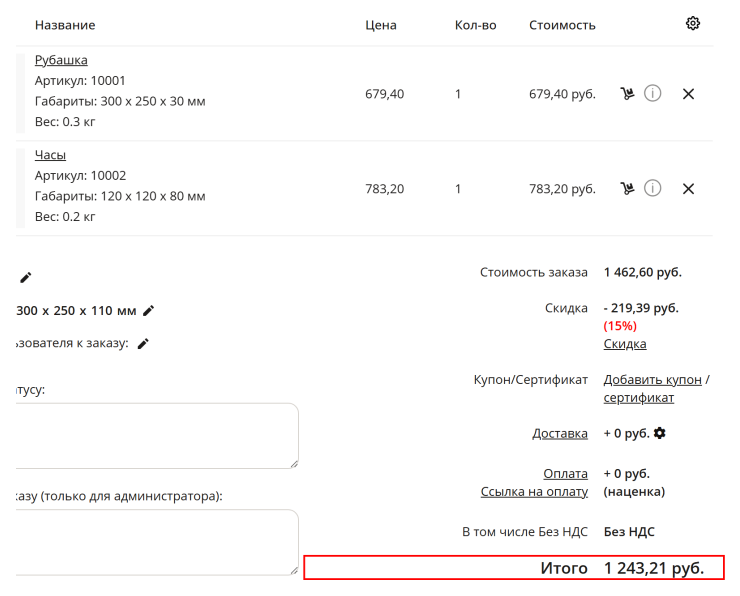Click Рубашка price 679,40

tap(384, 94)
